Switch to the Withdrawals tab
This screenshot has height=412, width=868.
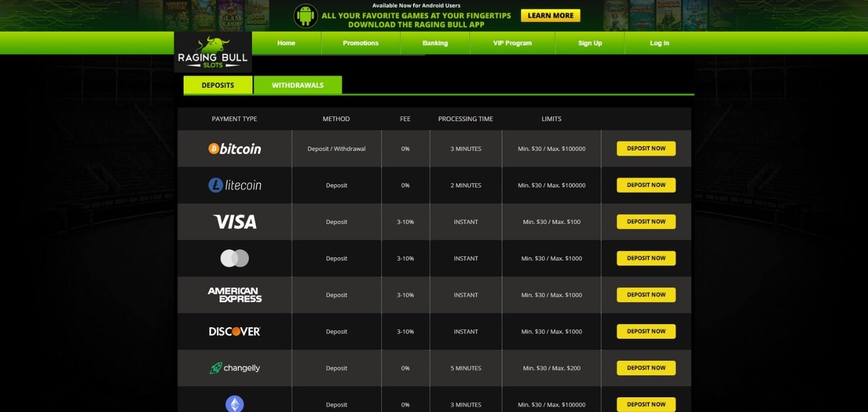[297, 85]
